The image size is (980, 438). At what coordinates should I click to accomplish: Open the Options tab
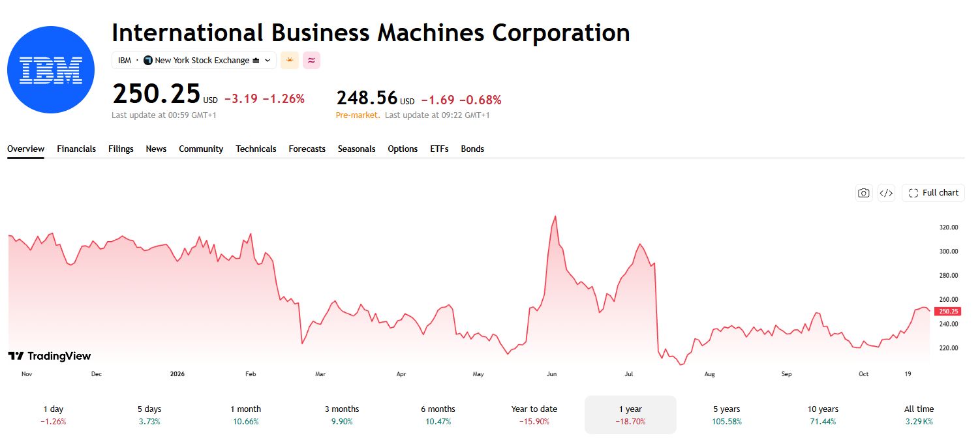point(403,149)
